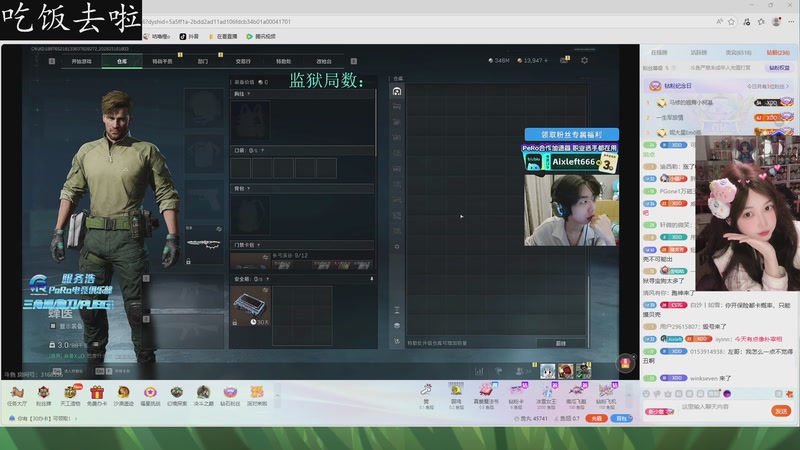Click the equipment panel scrollbar
The width and height of the screenshot is (800, 450).
click(x=376, y=122)
